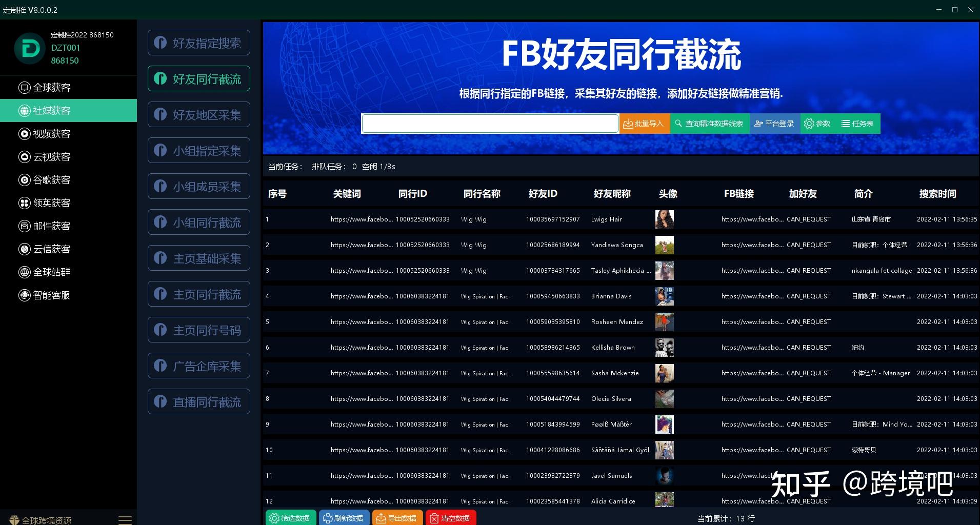Click Facebook icon on 主页基础采集
Viewport: 980px width, 525px height.
pos(161,258)
